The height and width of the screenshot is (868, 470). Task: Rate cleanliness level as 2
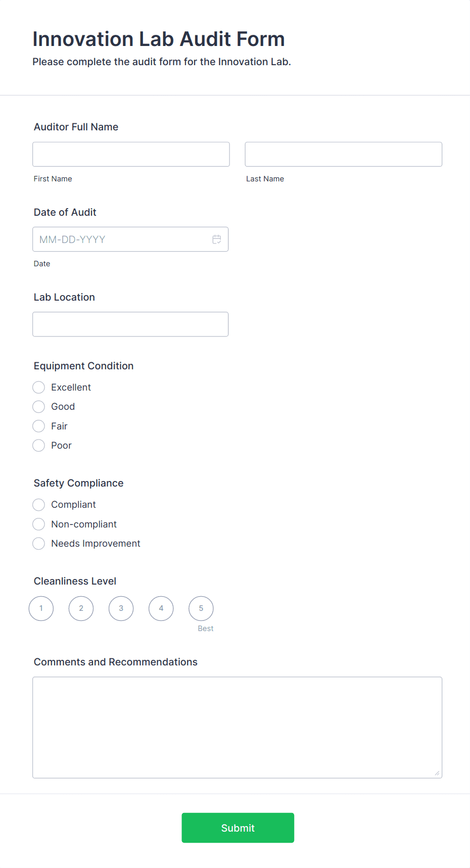(x=81, y=608)
